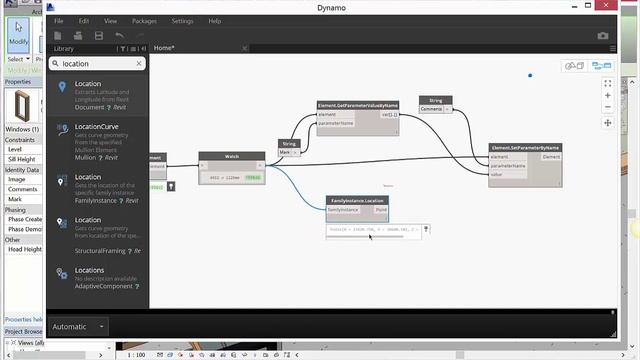Select Location Document Revit search result
Image resolution: width=640 pixels, height=360 pixels.
click(97, 95)
